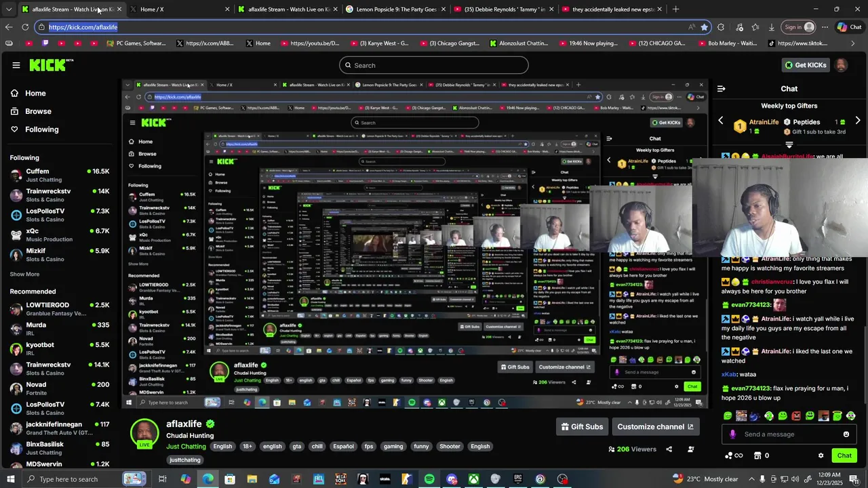Open the profile avatar at top right
Screen dimensions: 868x488
pyautogui.click(x=841, y=65)
